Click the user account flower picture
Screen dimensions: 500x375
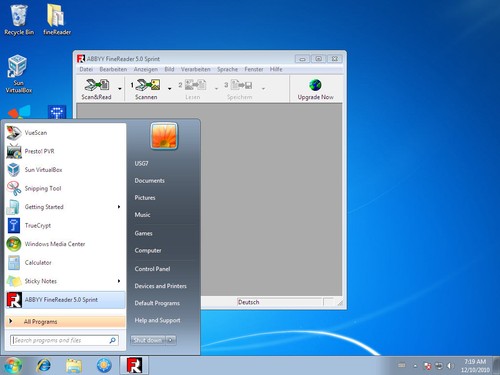pos(164,136)
